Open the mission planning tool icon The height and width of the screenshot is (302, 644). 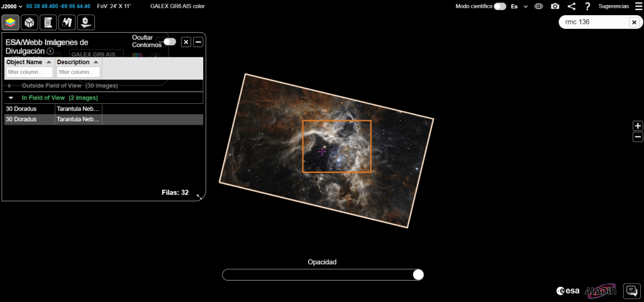pos(67,23)
